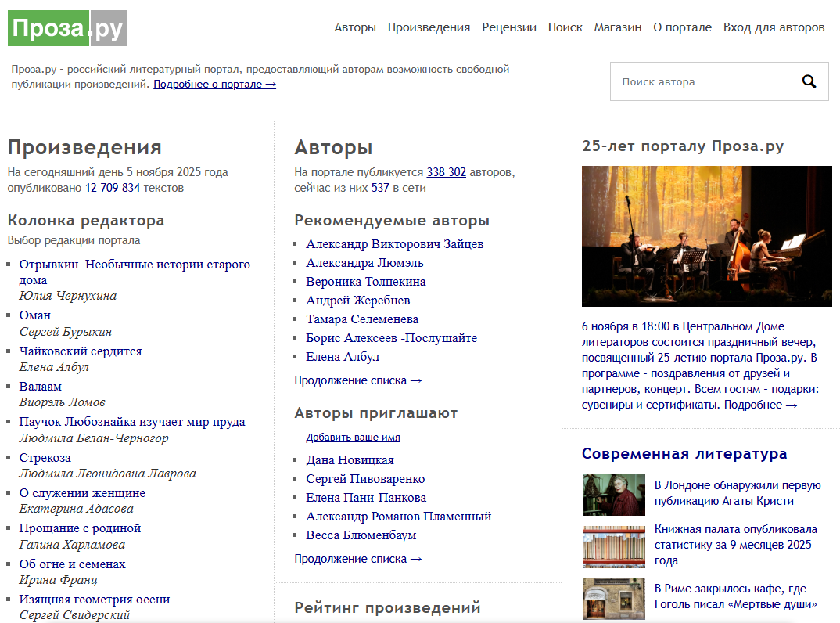Open the 12 709 834 texts count link
The image size is (840, 623).
(x=112, y=188)
